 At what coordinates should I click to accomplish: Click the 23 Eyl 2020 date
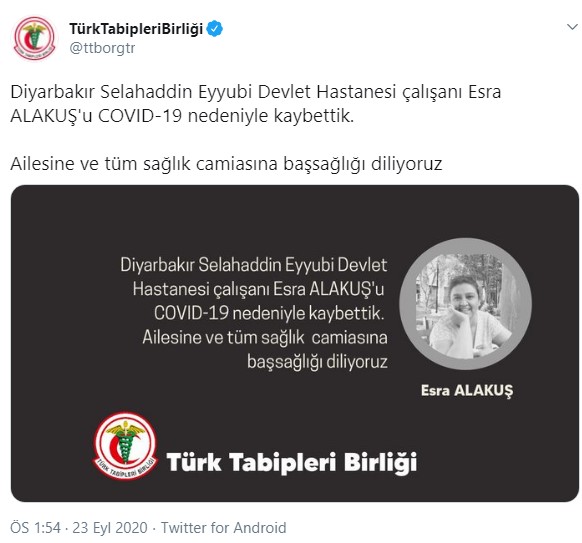[110, 527]
